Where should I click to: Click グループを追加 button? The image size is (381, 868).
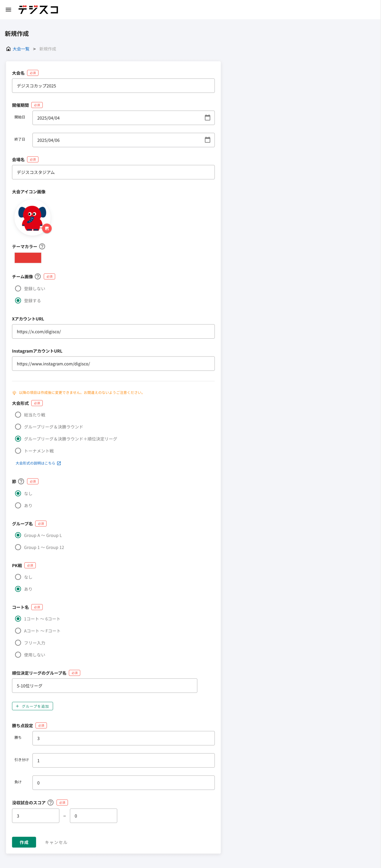32,706
